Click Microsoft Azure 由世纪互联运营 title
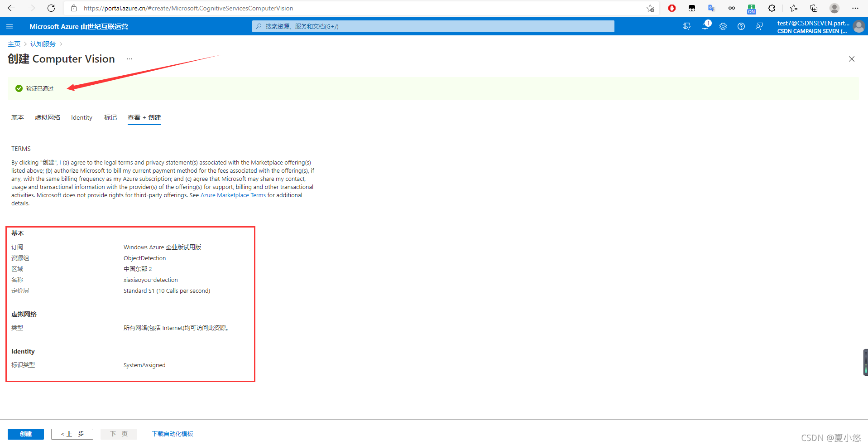 79,26
